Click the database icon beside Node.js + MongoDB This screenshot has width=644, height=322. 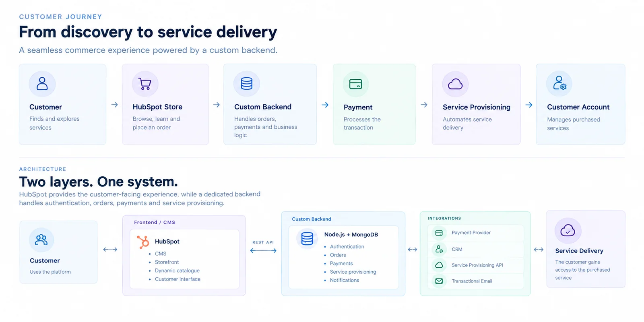point(307,239)
